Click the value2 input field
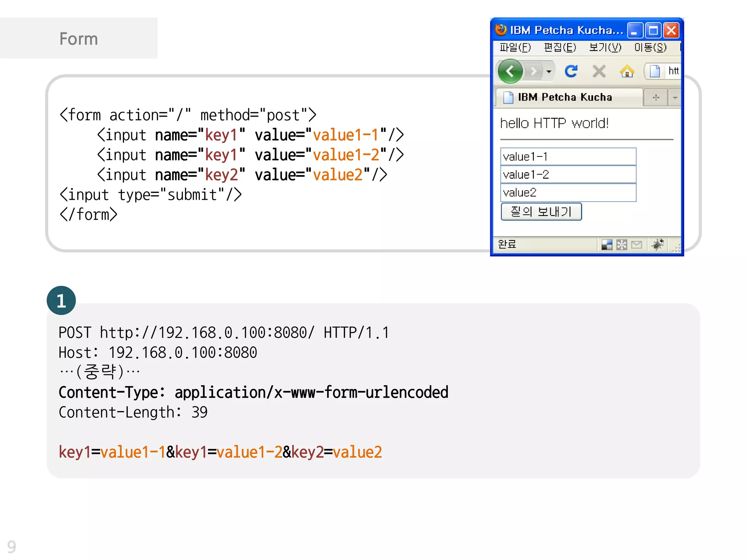747x560 pixels. coord(568,192)
